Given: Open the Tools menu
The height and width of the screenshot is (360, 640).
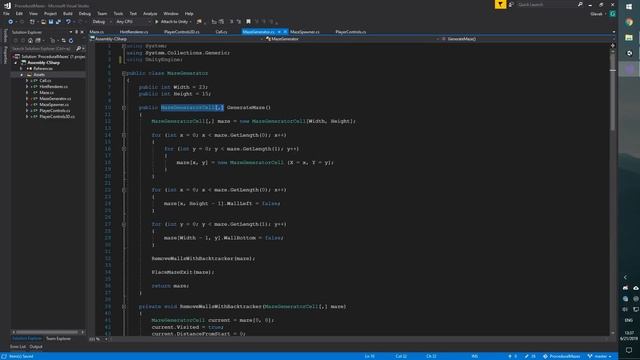Looking at the screenshot, I should 118,13.
